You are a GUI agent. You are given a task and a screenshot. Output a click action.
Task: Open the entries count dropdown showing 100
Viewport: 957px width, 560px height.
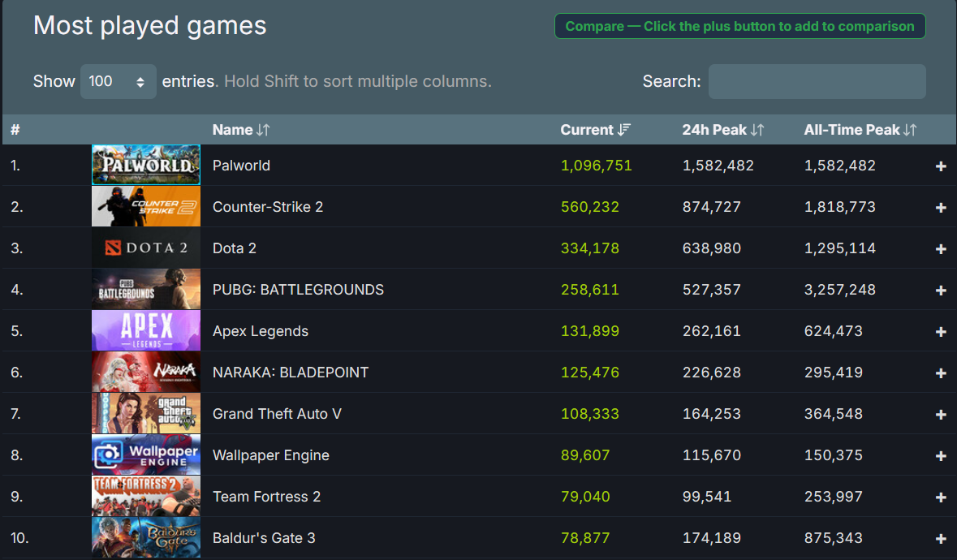(x=119, y=81)
